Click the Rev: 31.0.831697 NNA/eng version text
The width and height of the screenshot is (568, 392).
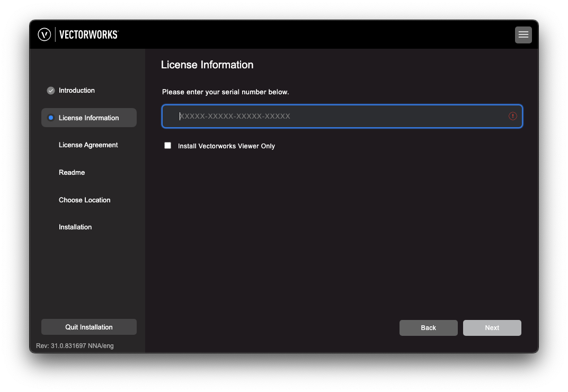click(75, 346)
